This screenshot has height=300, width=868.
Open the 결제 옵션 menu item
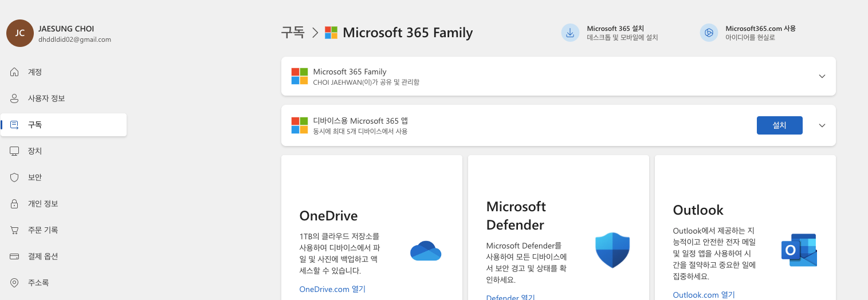point(64,256)
